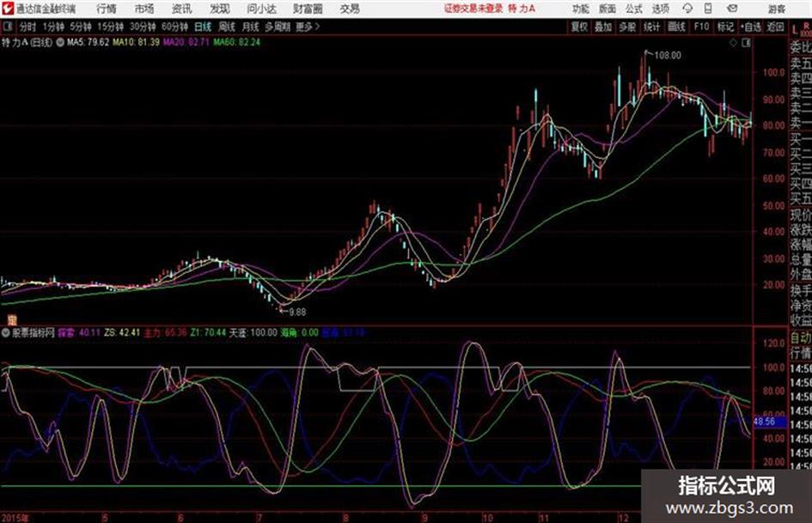Switch to 1分钟 period tab
The width and height of the screenshot is (812, 523).
click(x=52, y=27)
